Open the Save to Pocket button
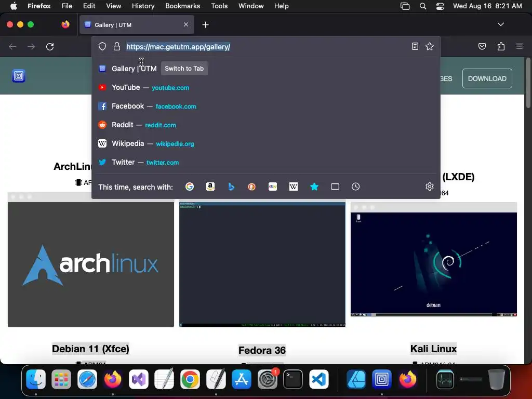Image resolution: width=532 pixels, height=399 pixels. point(482,46)
